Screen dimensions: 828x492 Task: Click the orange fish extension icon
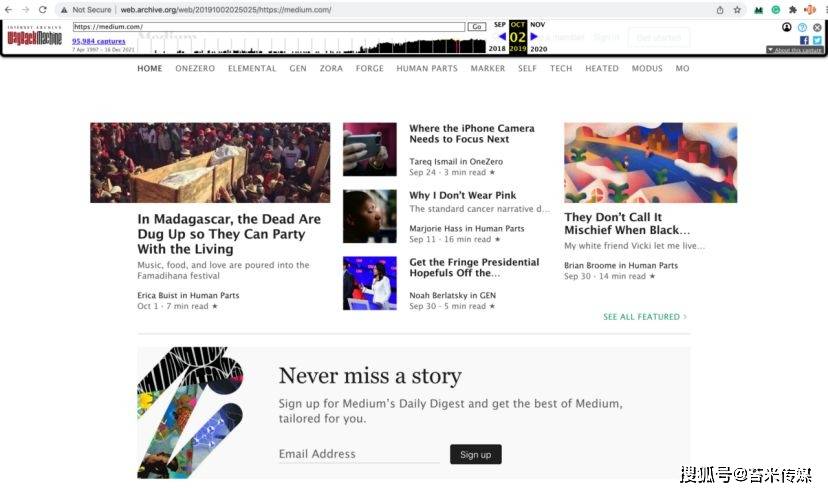point(810,10)
